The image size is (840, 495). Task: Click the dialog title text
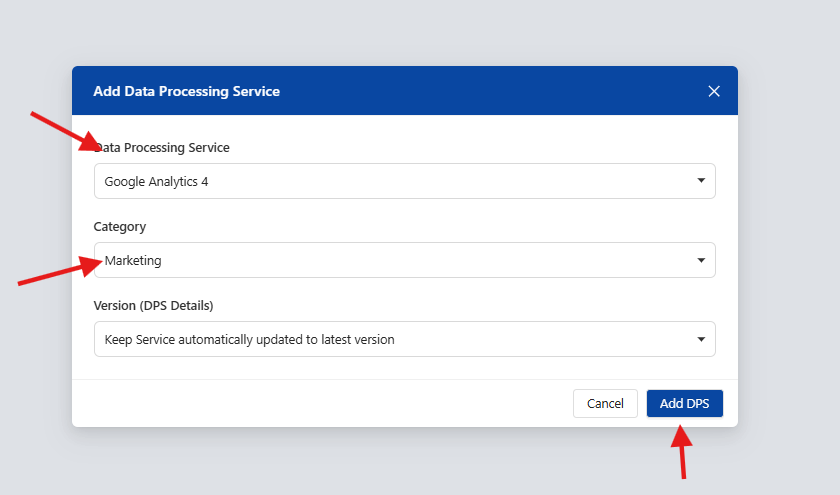coord(186,91)
